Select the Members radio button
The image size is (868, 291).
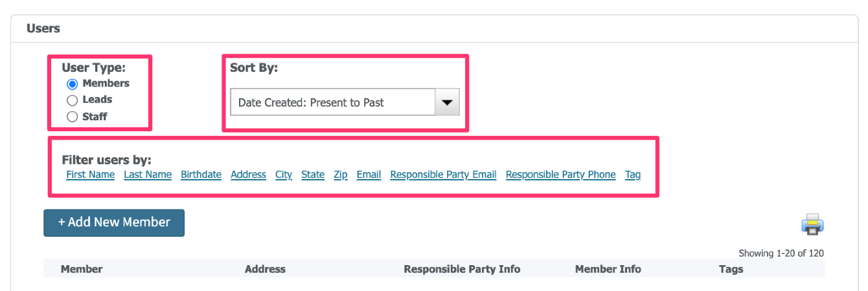(73, 84)
